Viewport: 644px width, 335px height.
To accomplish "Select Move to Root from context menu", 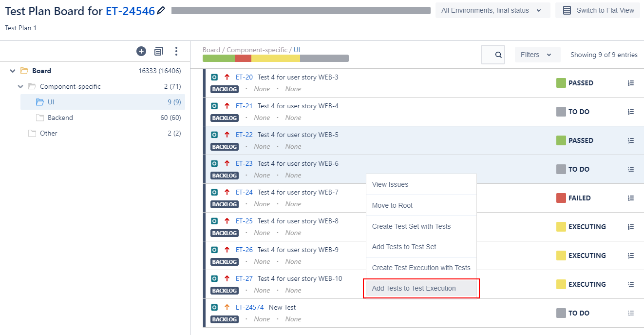I will point(421,205).
